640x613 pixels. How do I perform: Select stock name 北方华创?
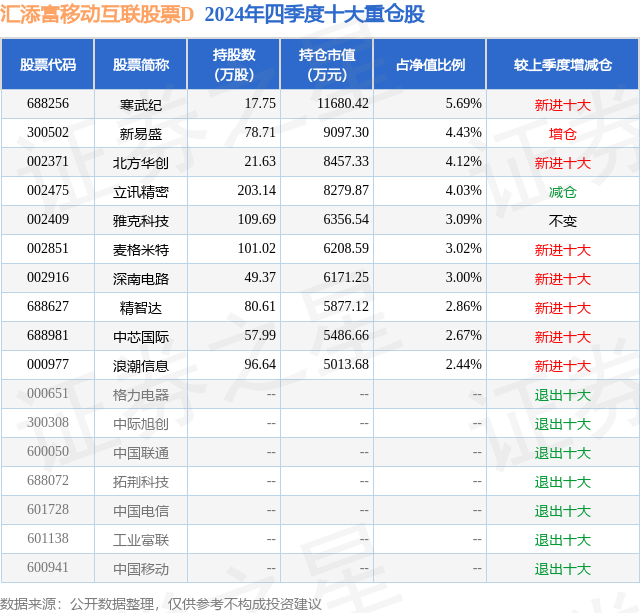(141, 163)
